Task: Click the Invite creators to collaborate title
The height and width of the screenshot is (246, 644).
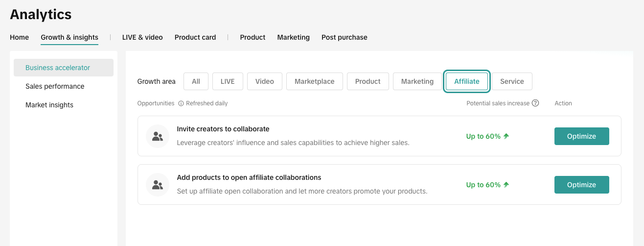Action: 223,129
